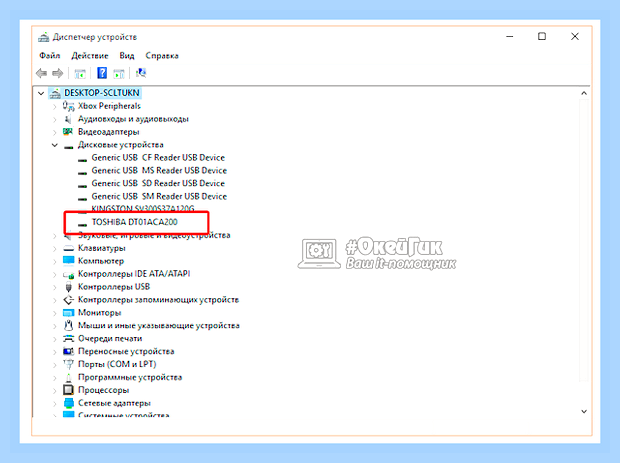Close the Диспетчер устройств window
The width and height of the screenshot is (620, 463).
tap(575, 36)
